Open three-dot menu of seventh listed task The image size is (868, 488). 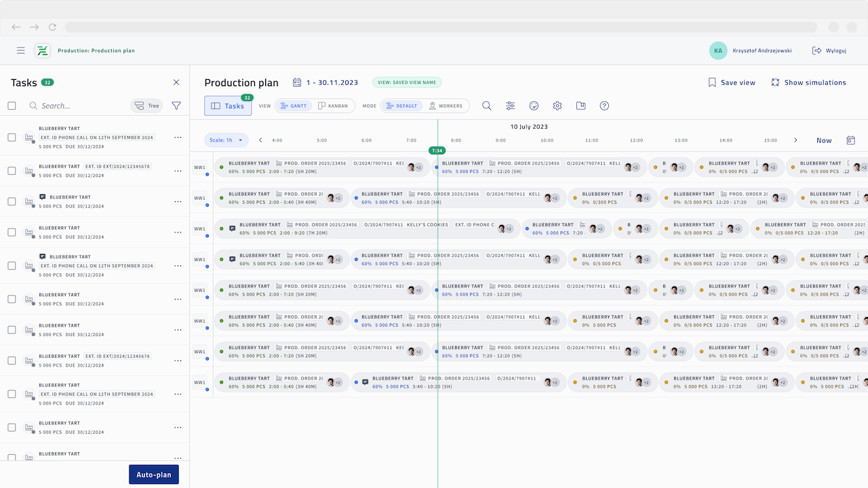(x=178, y=330)
